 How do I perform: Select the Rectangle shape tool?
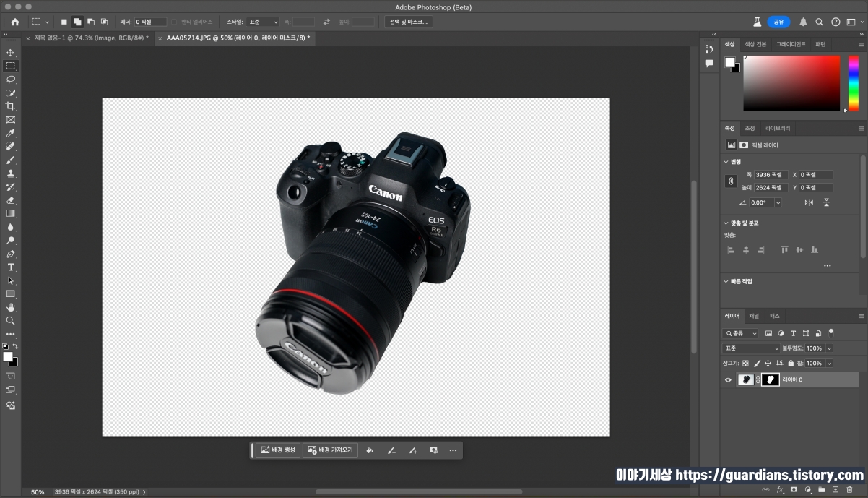click(11, 294)
